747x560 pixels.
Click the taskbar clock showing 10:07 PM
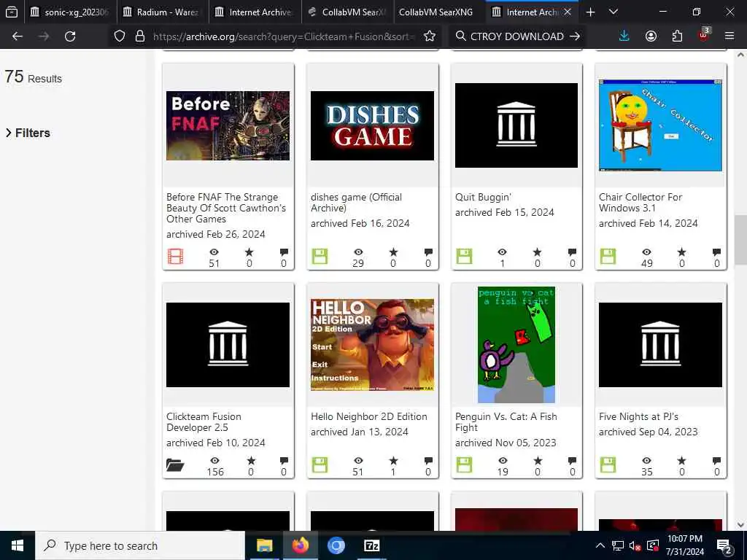coord(684,545)
